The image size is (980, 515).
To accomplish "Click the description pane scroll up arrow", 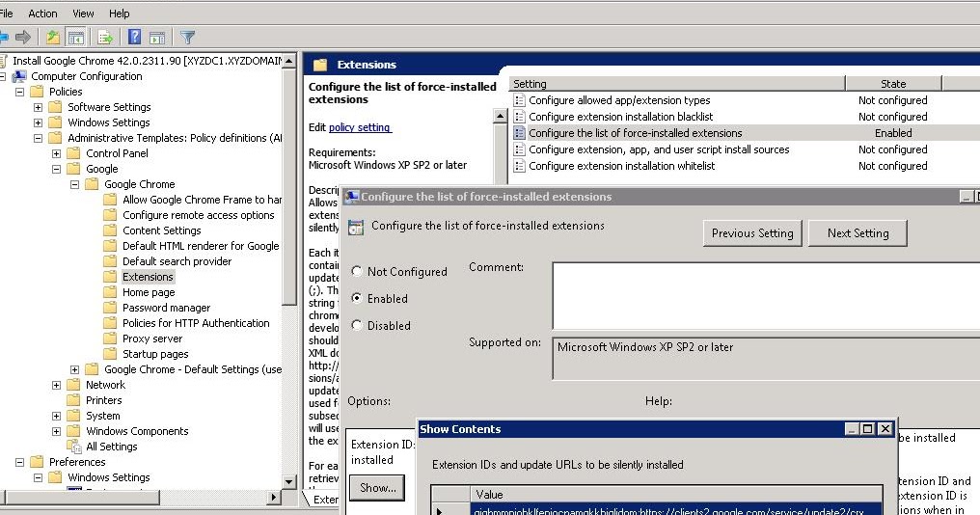I will click(x=500, y=117).
